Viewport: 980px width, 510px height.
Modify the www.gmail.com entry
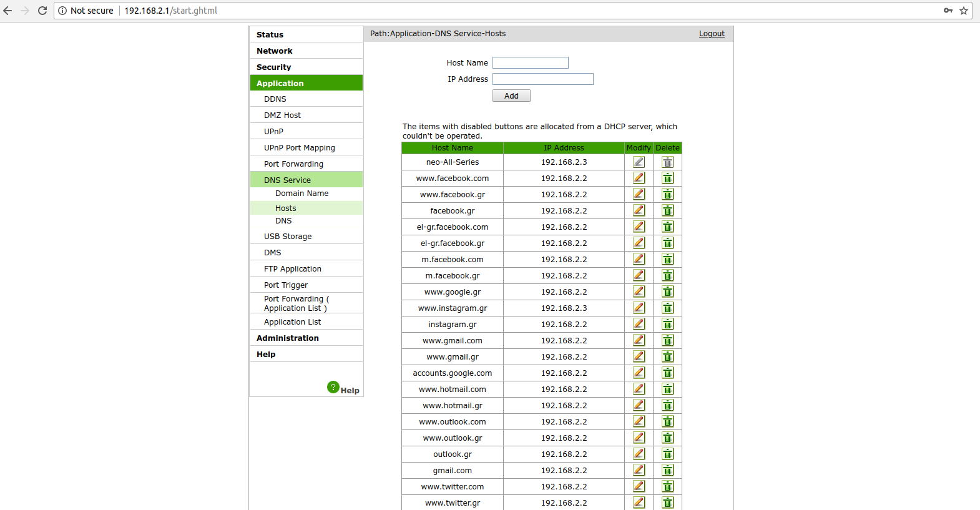639,340
